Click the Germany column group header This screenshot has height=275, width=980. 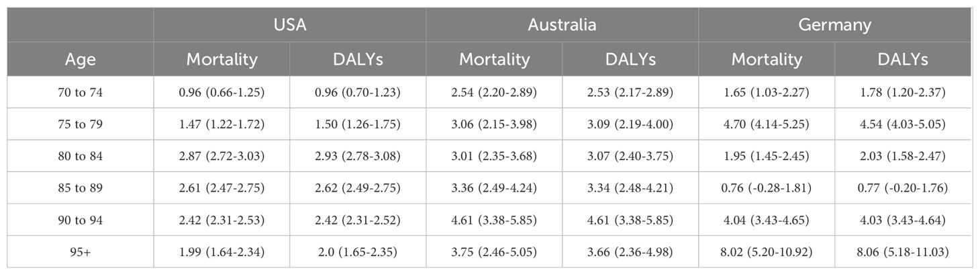tap(834, 25)
